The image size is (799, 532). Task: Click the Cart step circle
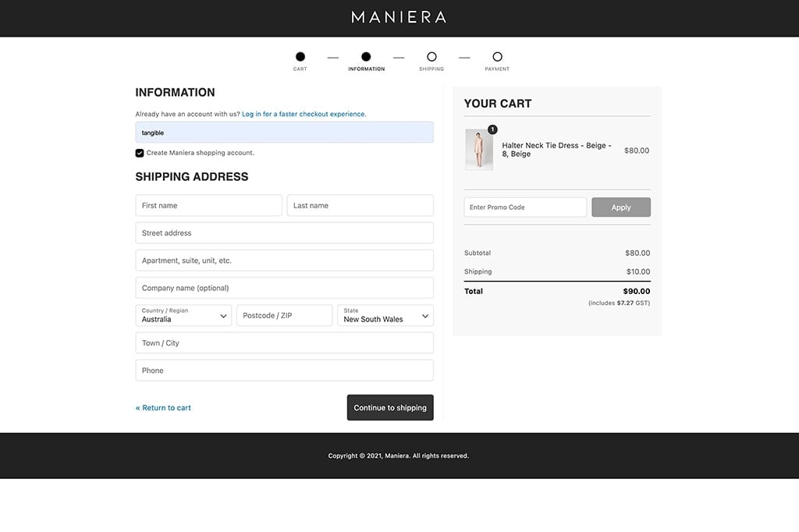click(300, 57)
